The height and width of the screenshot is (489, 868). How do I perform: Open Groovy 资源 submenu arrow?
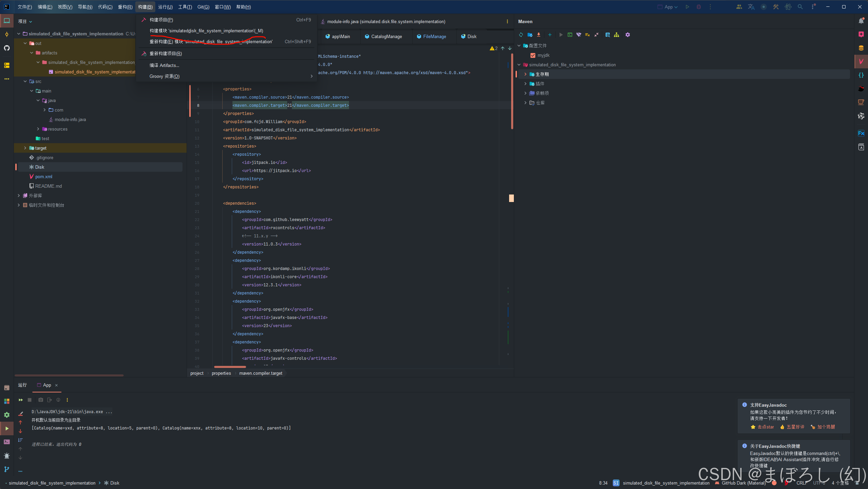coord(311,76)
